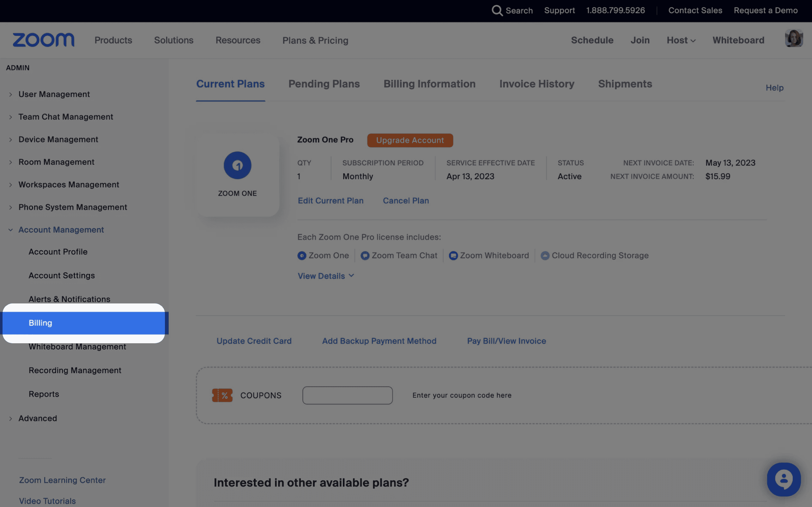
Task: Open the user profile avatar
Action: (794, 39)
